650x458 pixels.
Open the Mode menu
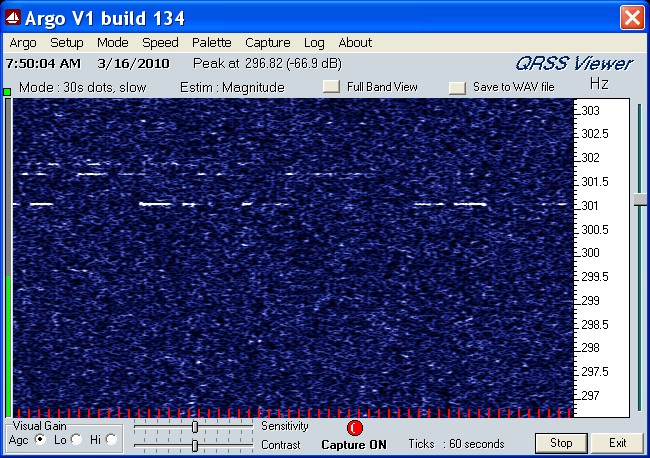click(x=113, y=43)
